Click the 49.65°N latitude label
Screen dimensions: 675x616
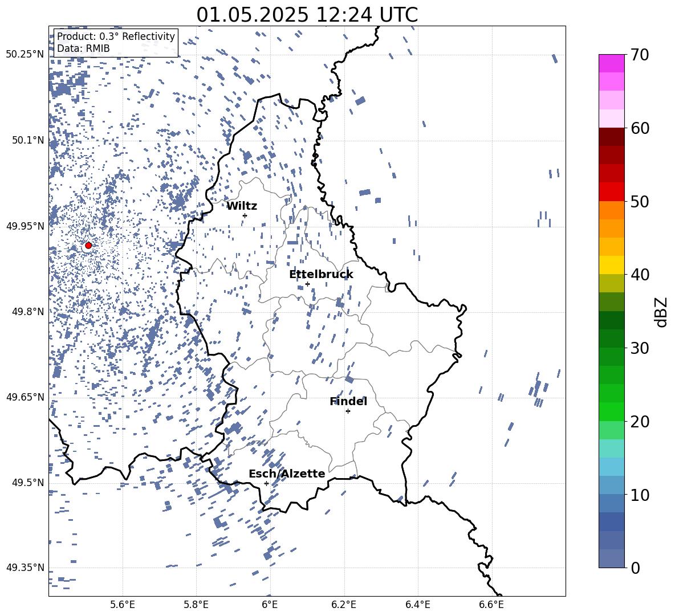coord(25,397)
